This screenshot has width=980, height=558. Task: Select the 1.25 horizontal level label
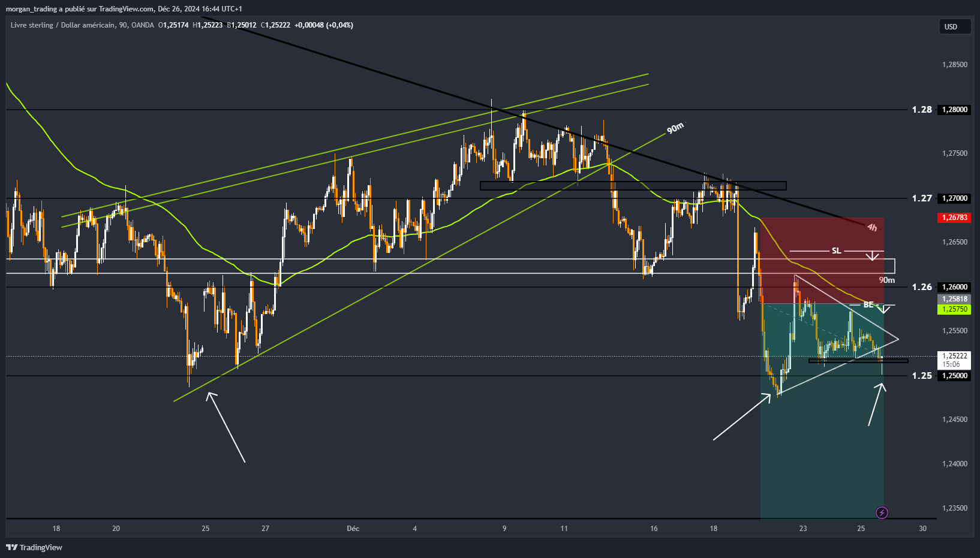(922, 376)
